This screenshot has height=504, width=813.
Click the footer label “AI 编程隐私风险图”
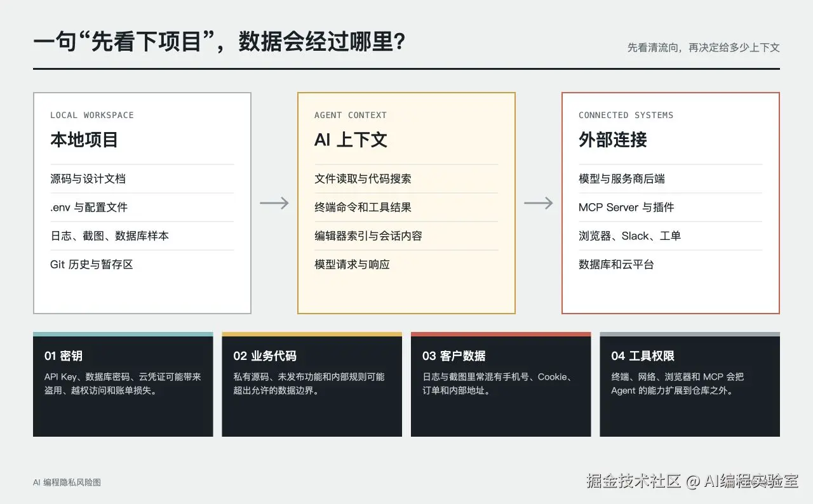67,482
